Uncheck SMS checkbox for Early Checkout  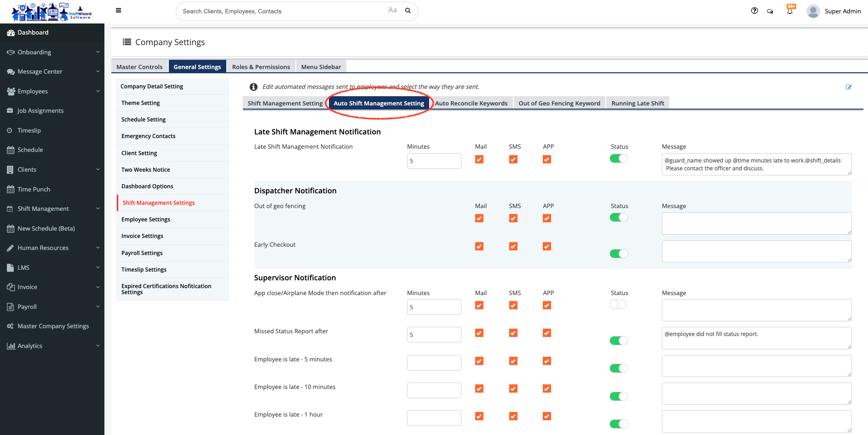point(513,246)
